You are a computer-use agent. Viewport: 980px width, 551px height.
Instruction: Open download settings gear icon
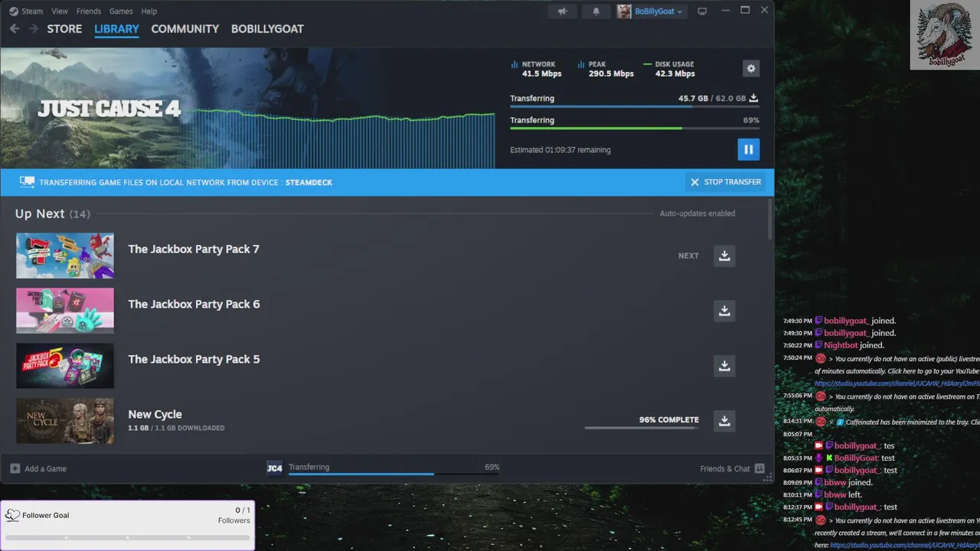tap(751, 68)
